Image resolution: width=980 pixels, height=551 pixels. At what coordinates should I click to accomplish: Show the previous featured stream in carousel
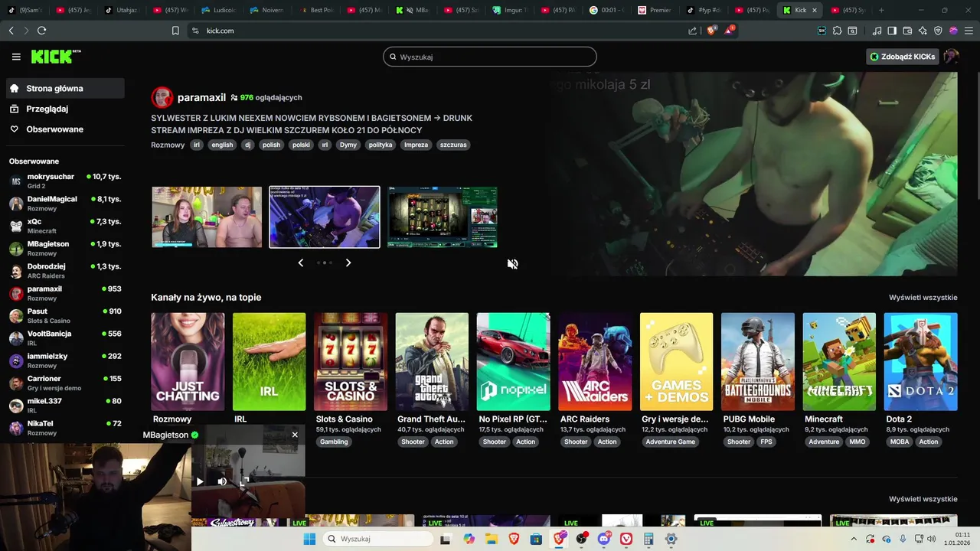click(x=300, y=262)
